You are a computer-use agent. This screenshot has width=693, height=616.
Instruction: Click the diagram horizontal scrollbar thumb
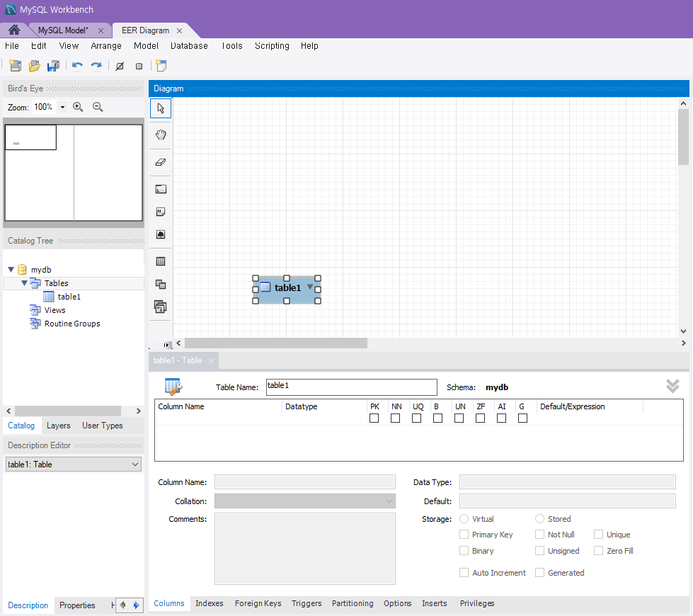pyautogui.click(x=276, y=343)
